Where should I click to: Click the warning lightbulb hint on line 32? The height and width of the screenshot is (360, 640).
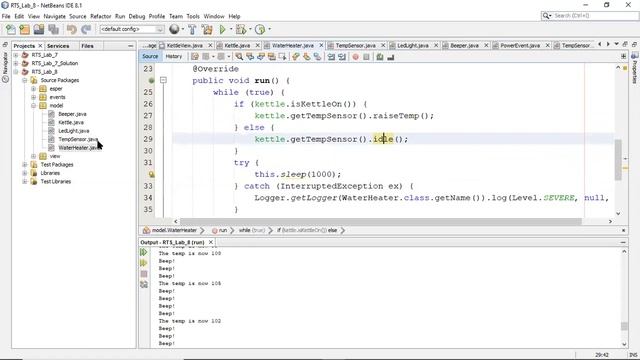[151, 174]
